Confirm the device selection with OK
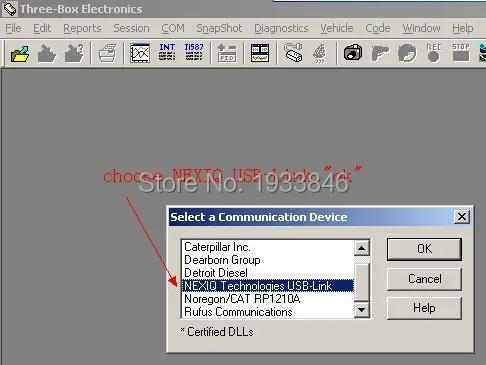The width and height of the screenshot is (486, 365). click(424, 249)
